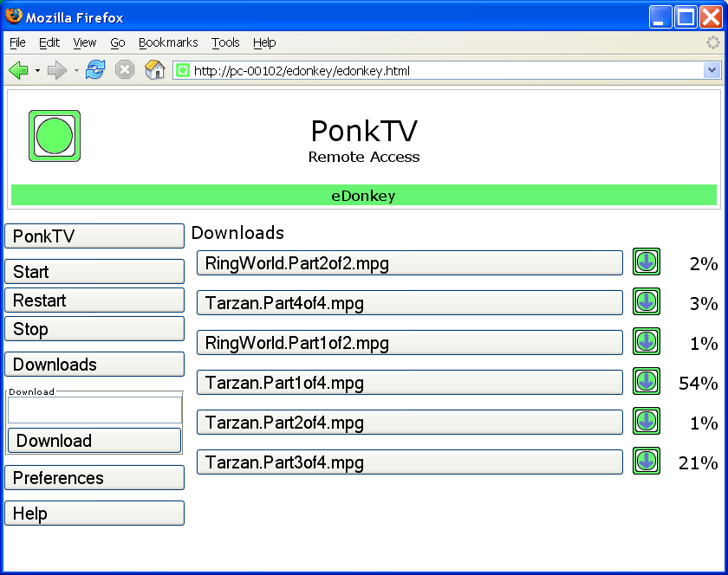This screenshot has width=728, height=575.
Task: Click the Restart button
Action: tap(94, 300)
